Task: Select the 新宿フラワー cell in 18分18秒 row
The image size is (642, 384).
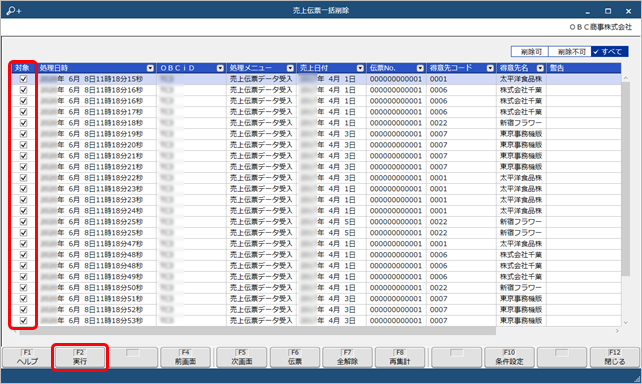Action: point(521,123)
